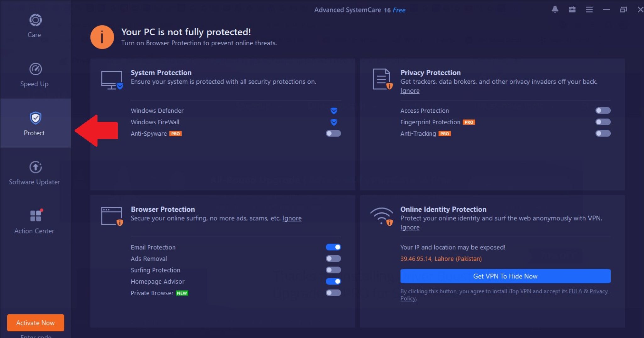Click the Windows FireWall shield icon
The image size is (644, 338).
pyautogui.click(x=334, y=122)
